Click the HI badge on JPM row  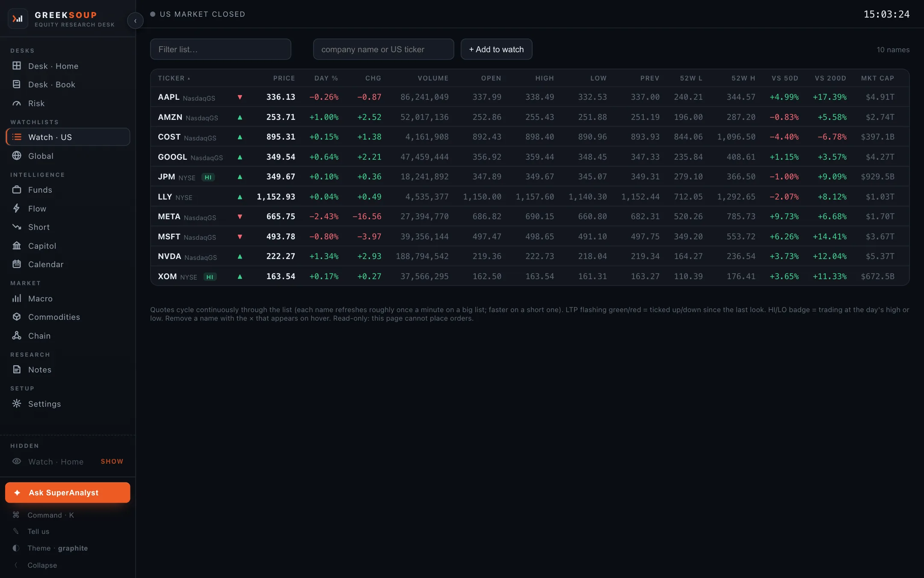(x=208, y=177)
